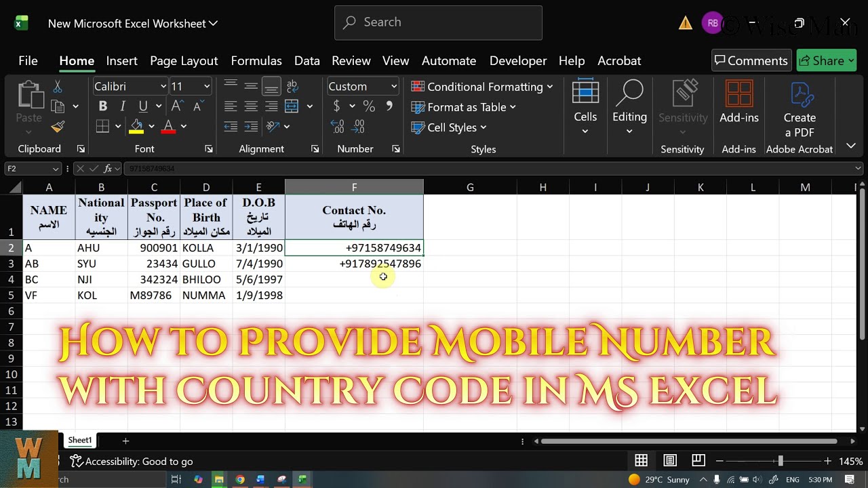Click Merge & Center icon
Screen dimensions: 868x488
tap(292, 106)
